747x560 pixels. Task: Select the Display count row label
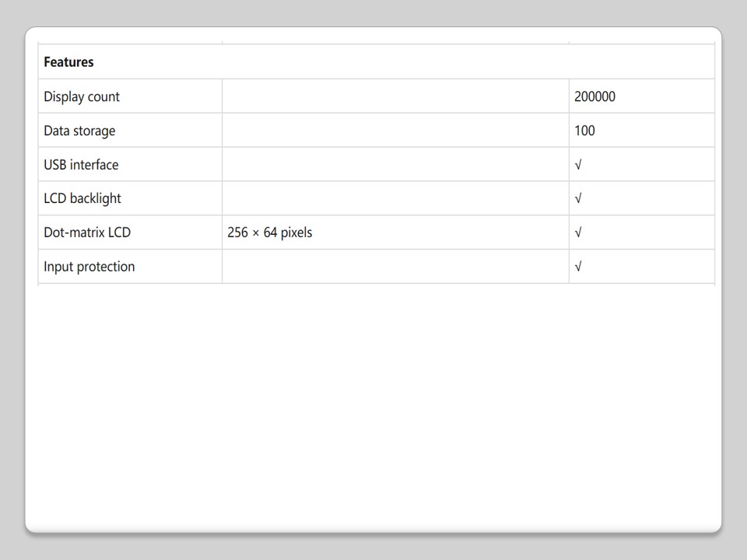click(x=82, y=97)
